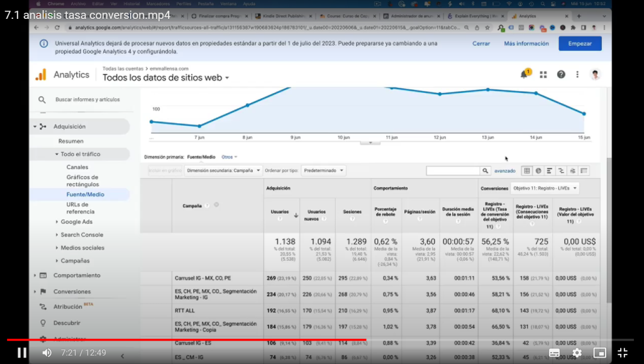Bookmark this page with the star icon

click(x=487, y=28)
